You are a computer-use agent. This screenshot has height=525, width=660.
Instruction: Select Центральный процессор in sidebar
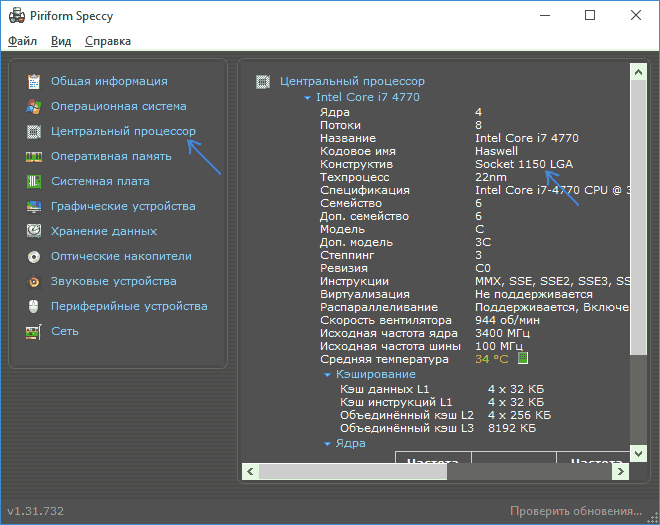point(123,131)
